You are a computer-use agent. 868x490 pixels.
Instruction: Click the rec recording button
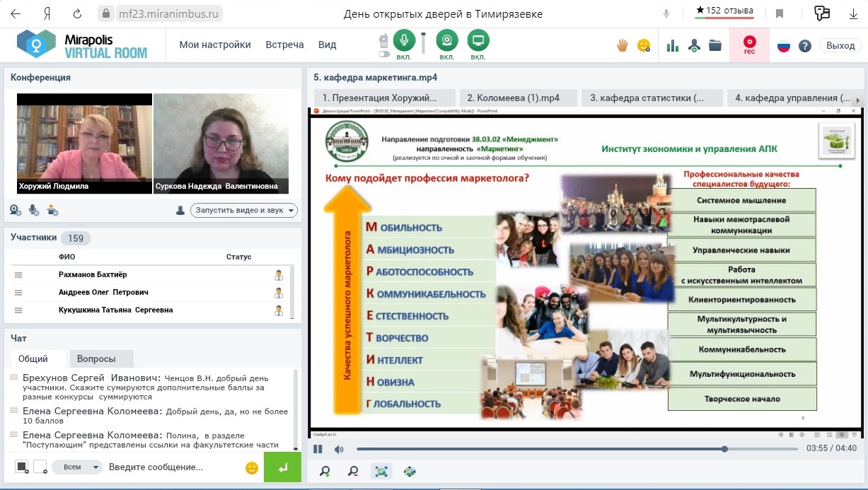coord(749,45)
